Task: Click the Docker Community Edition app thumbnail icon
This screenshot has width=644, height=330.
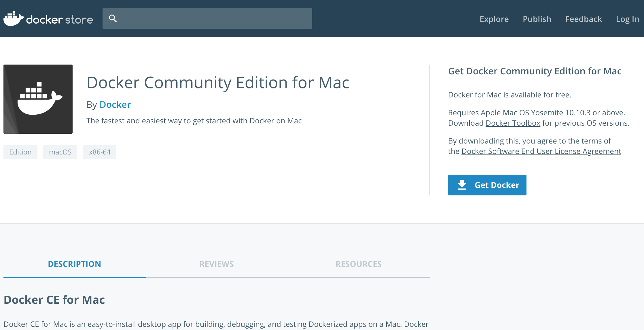Action: tap(38, 99)
